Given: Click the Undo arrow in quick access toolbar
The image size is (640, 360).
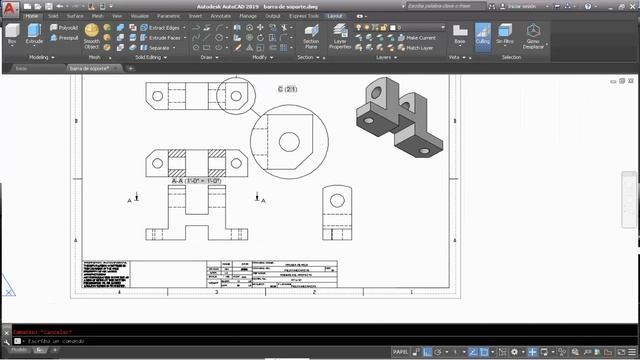Looking at the screenshot, I should pyautogui.click(x=60, y=7).
